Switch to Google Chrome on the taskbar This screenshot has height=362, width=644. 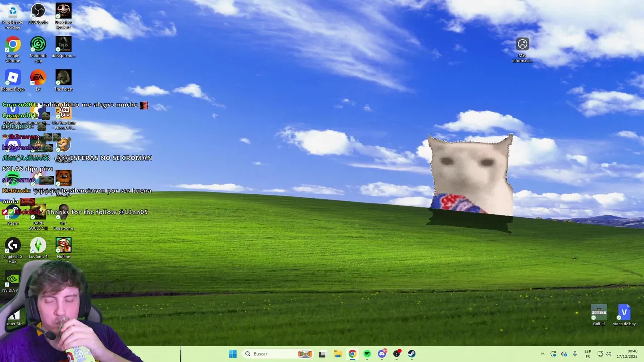352,354
